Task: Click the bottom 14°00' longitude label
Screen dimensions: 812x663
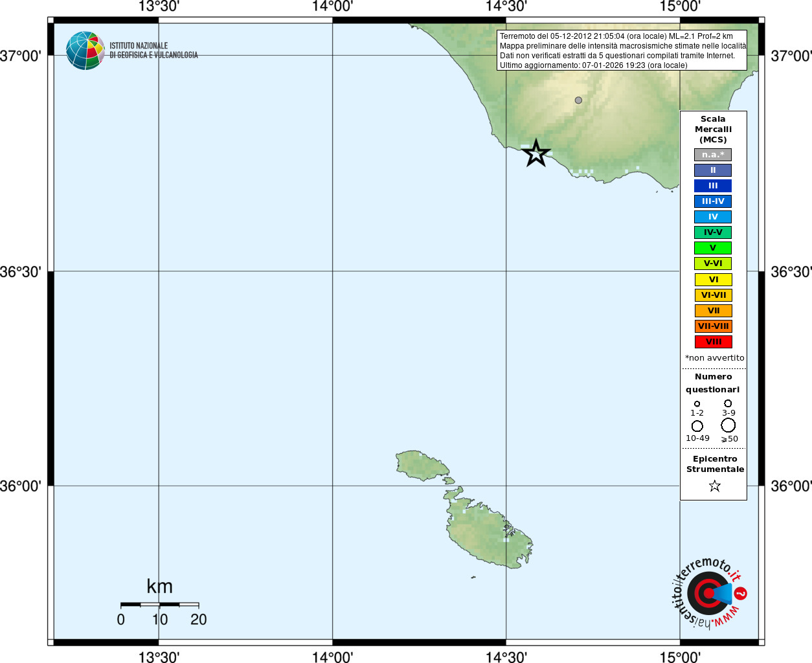Action: [x=332, y=657]
